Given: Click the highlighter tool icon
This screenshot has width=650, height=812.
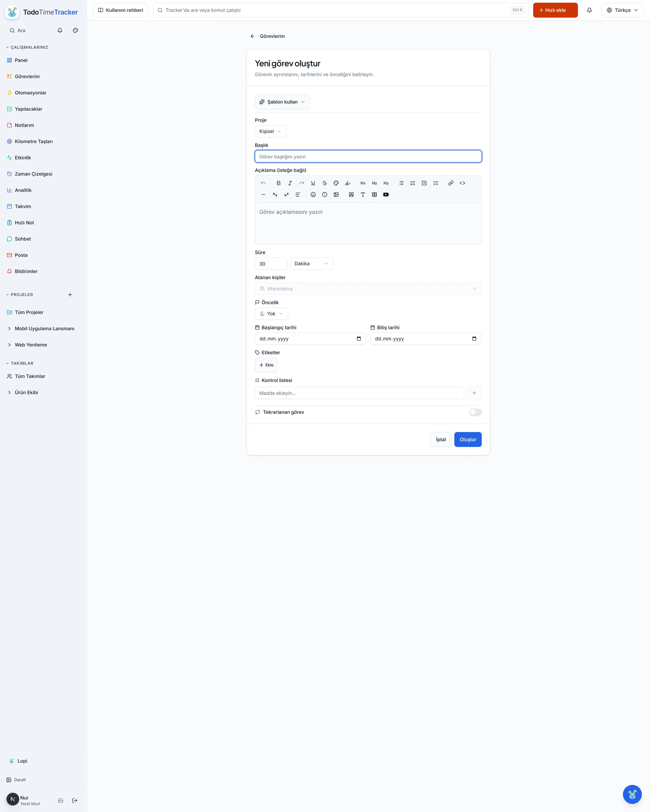Looking at the screenshot, I should coord(347,183).
